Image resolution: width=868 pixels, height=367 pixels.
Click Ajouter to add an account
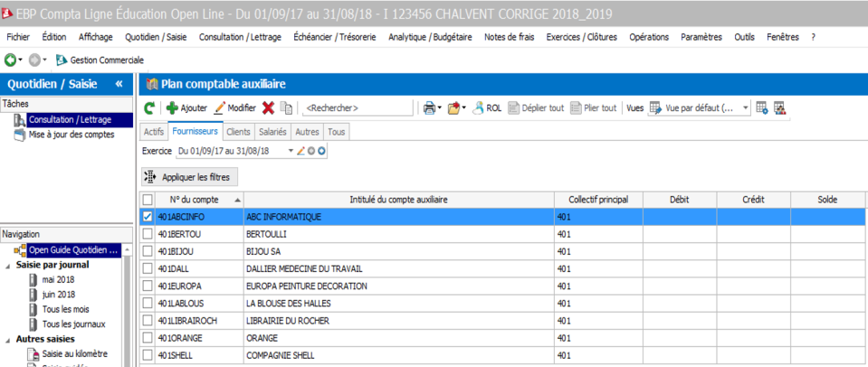[x=186, y=108]
